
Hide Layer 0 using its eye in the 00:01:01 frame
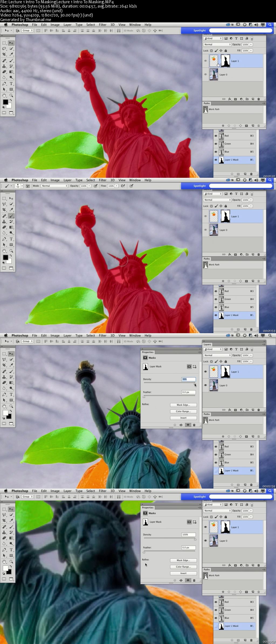tap(205, 74)
